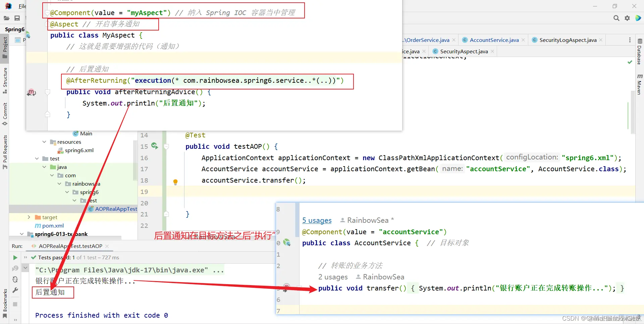Click the method gutter icon beside afterReturningAdvice

click(31, 92)
